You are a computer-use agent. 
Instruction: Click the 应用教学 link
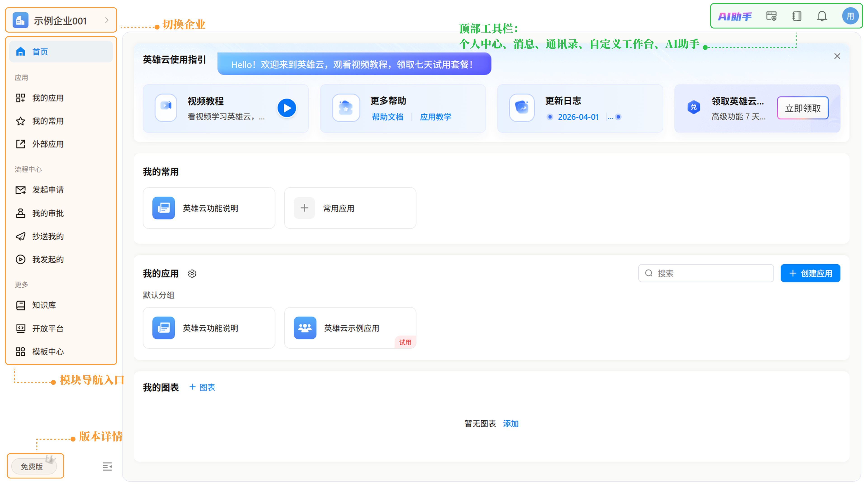coord(435,117)
